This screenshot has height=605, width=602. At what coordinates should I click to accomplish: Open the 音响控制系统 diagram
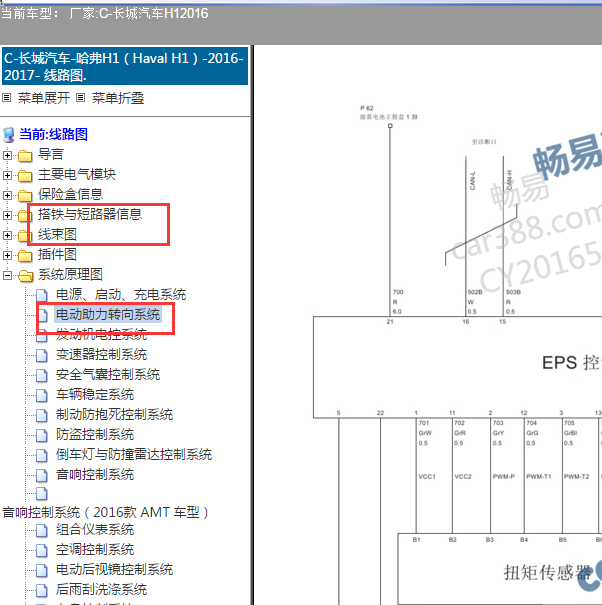tap(95, 475)
